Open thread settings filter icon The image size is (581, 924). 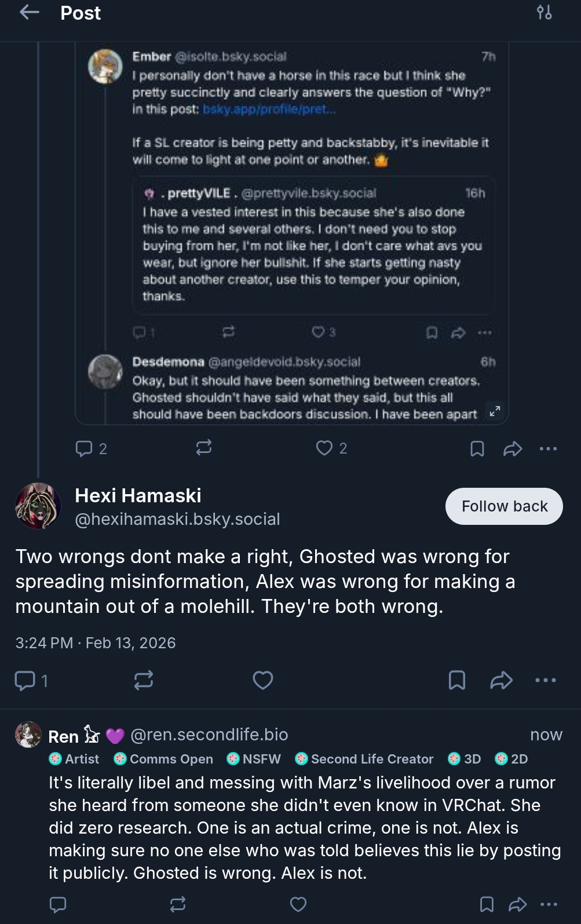click(544, 13)
